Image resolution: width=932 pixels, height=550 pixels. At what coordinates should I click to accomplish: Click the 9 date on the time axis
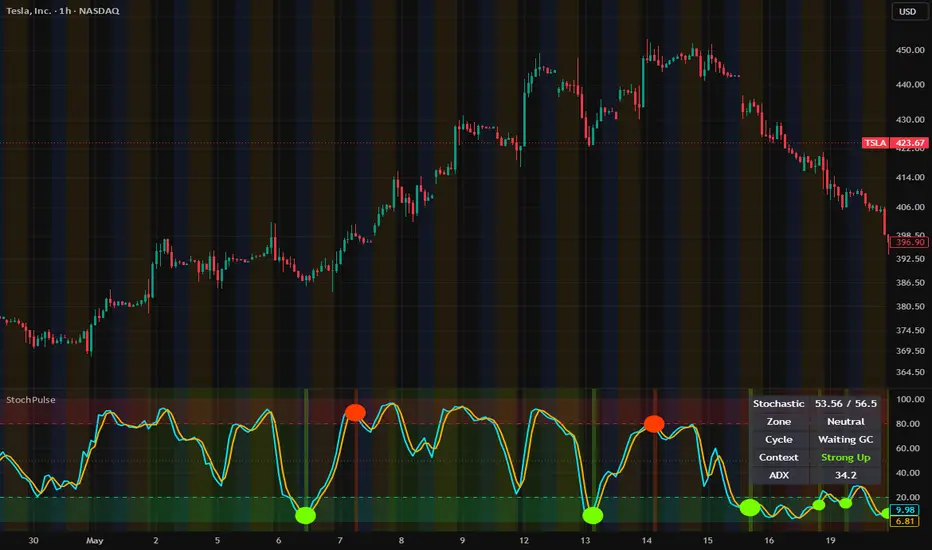coord(462,540)
